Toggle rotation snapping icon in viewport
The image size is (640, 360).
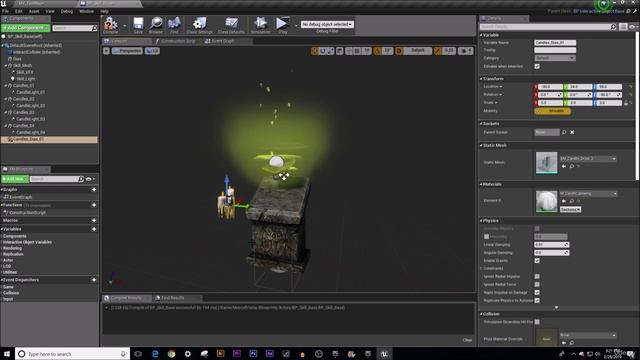378,51
